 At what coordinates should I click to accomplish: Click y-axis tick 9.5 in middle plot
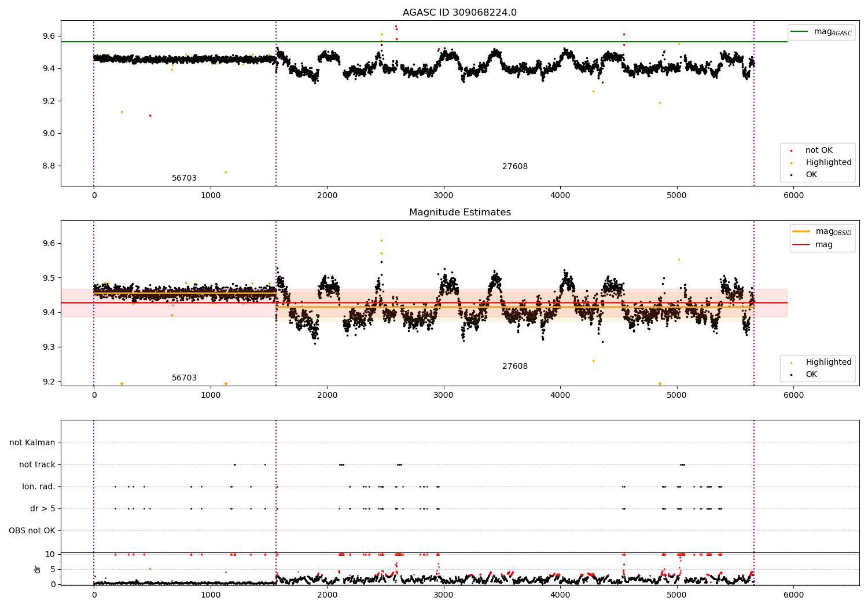[x=49, y=279]
